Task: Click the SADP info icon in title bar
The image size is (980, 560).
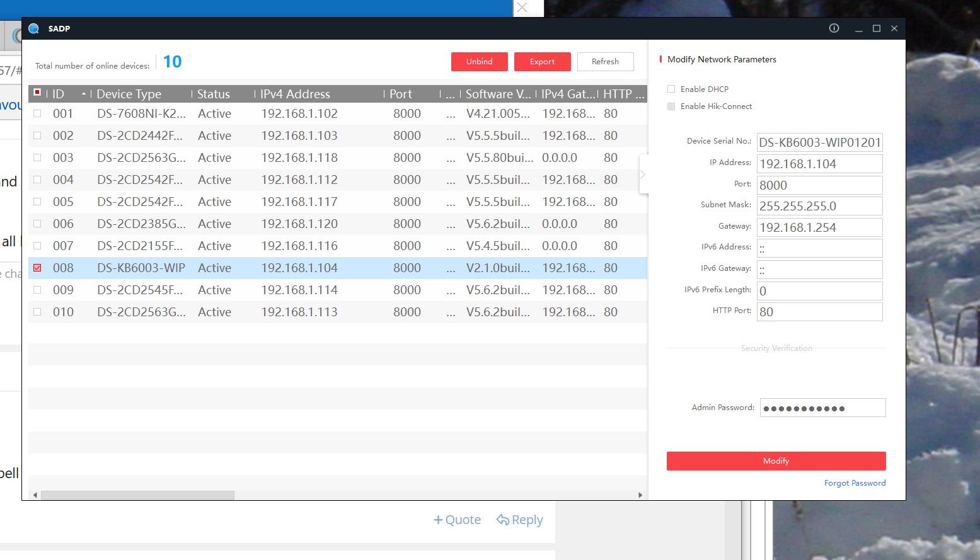Action: (834, 28)
